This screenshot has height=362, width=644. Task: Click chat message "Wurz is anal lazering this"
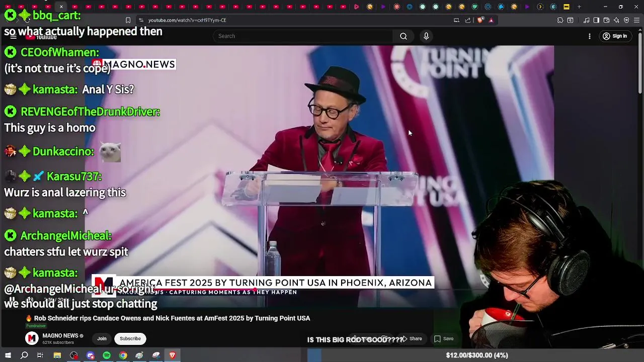pyautogui.click(x=65, y=193)
